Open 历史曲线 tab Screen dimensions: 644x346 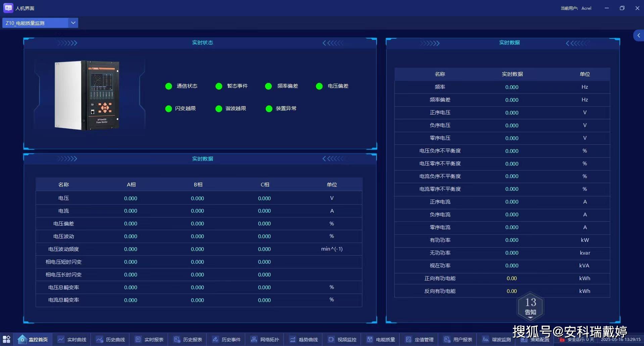coord(110,339)
